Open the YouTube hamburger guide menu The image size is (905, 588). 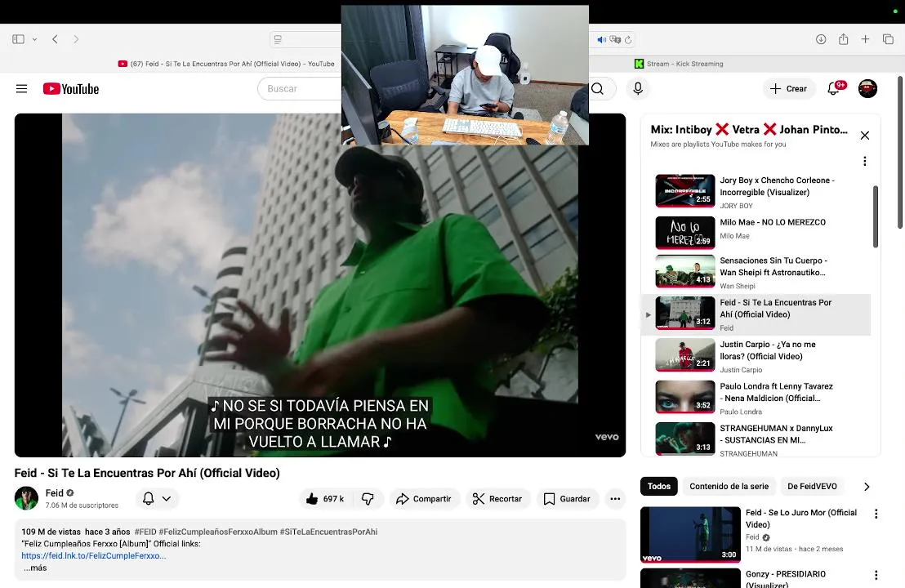21,89
